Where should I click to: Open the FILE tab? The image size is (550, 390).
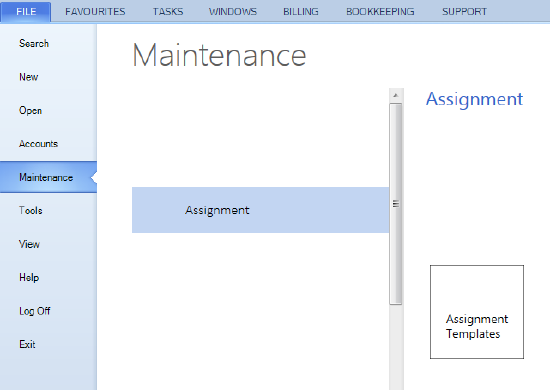pos(26,12)
